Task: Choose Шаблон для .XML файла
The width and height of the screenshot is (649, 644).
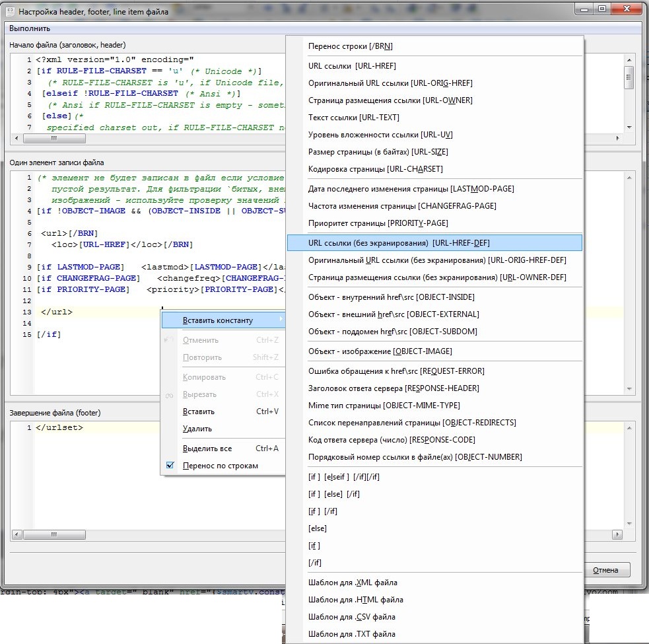Action: [353, 583]
